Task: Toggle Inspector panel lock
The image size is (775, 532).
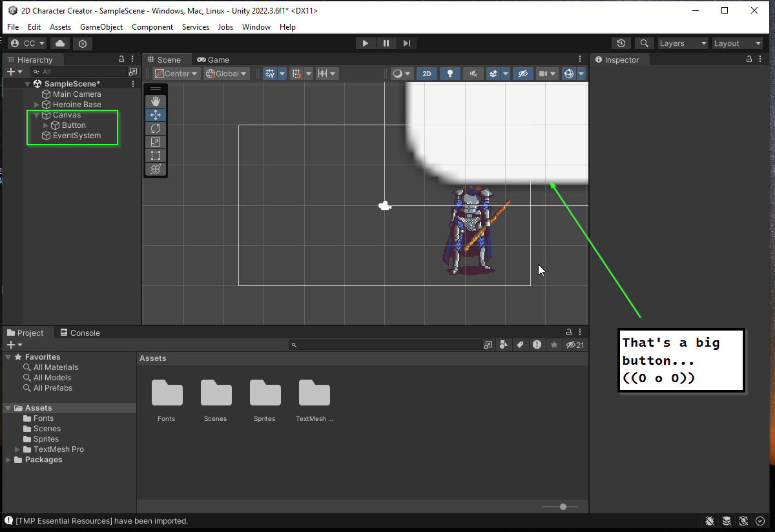Action: point(749,59)
